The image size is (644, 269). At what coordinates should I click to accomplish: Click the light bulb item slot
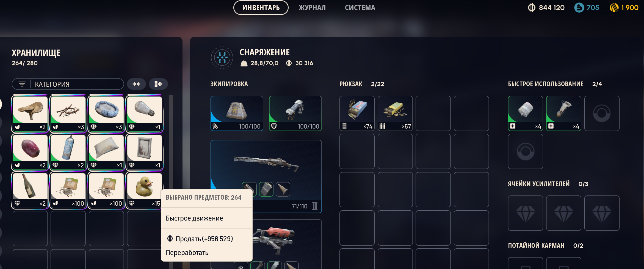point(144,114)
